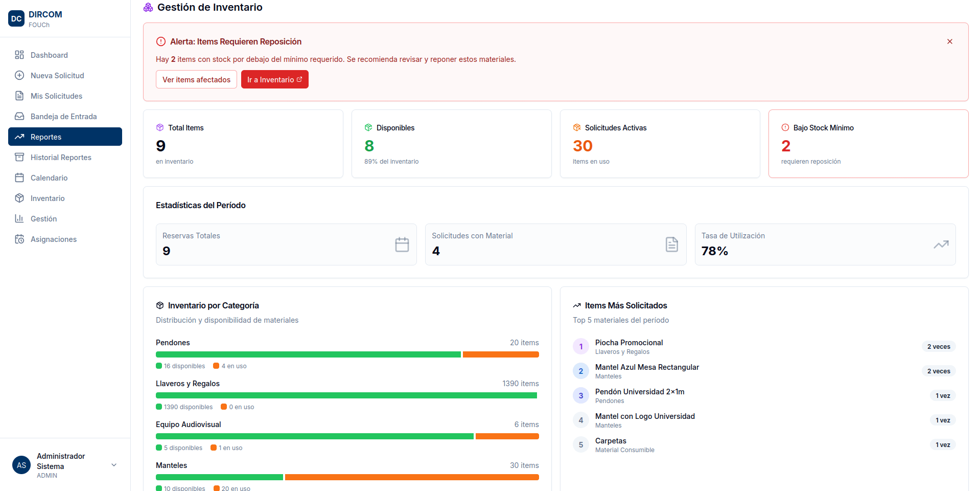
Task: Click the Nueva Solicitud plus-circle icon
Action: pos(19,75)
